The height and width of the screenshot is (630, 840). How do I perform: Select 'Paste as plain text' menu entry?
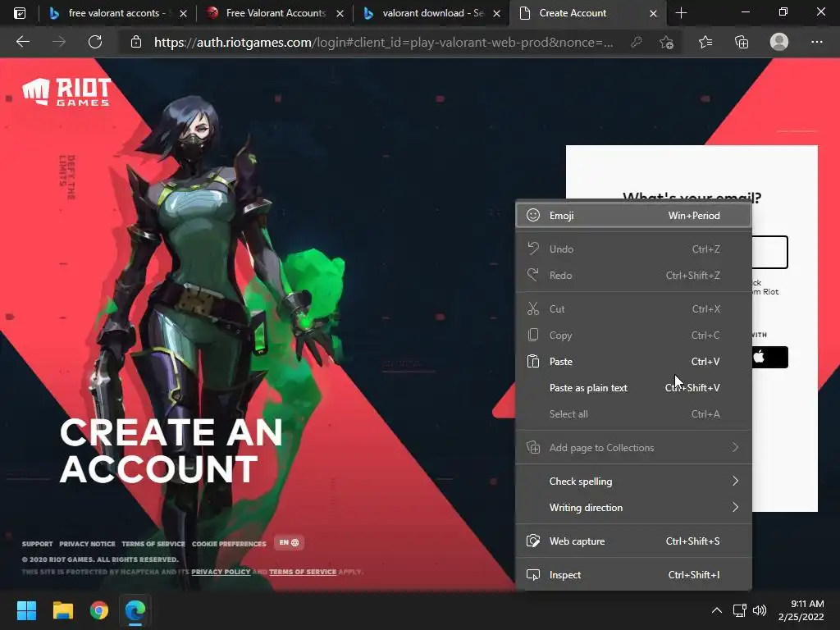coord(633,388)
